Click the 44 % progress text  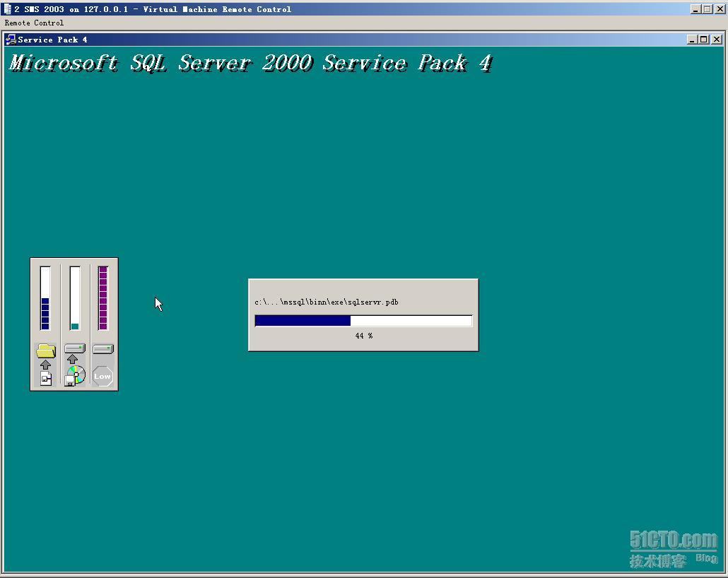(363, 336)
